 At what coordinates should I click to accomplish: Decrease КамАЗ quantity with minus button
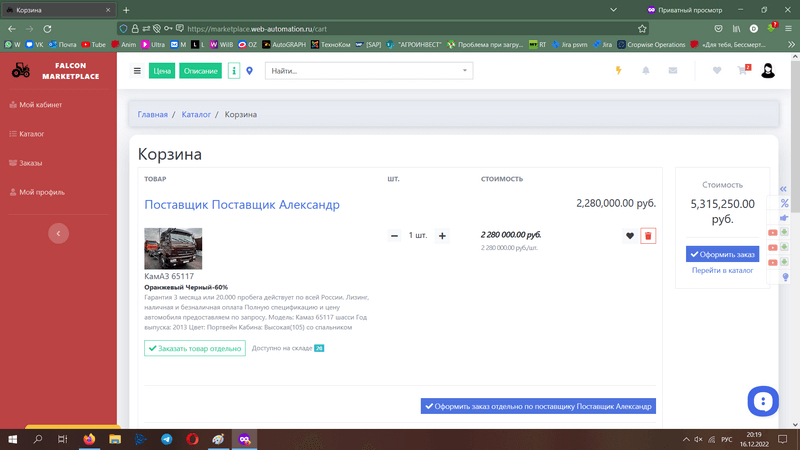click(x=394, y=236)
